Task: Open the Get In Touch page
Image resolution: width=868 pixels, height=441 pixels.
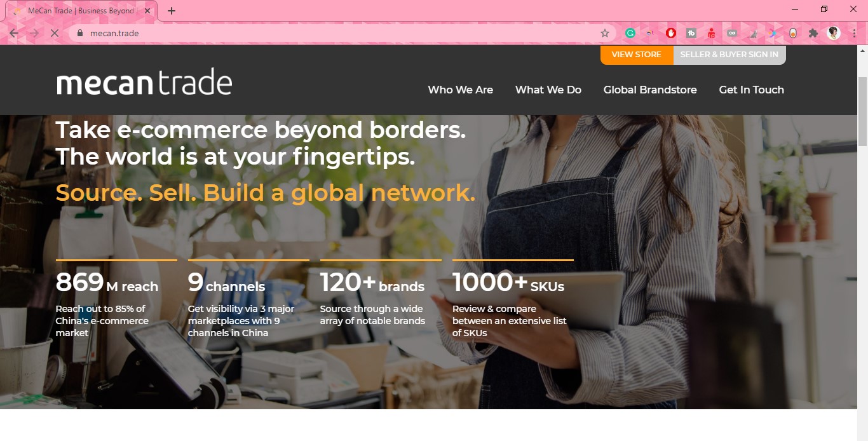Action: [x=752, y=90]
